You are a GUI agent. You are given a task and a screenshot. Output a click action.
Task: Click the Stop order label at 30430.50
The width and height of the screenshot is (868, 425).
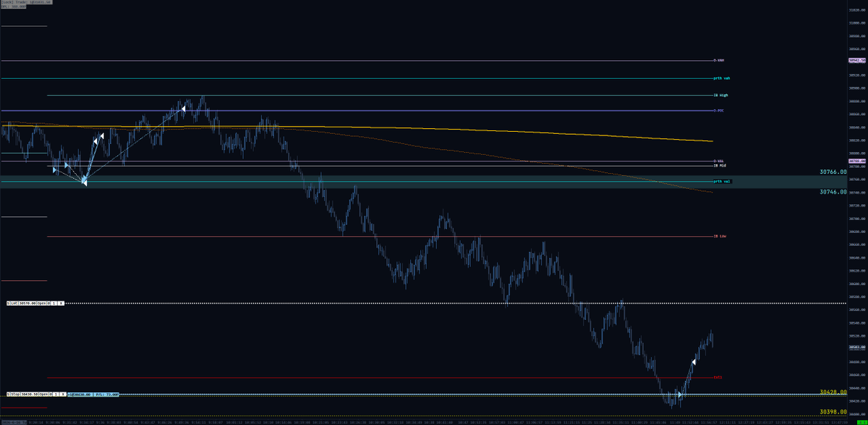coord(28,395)
